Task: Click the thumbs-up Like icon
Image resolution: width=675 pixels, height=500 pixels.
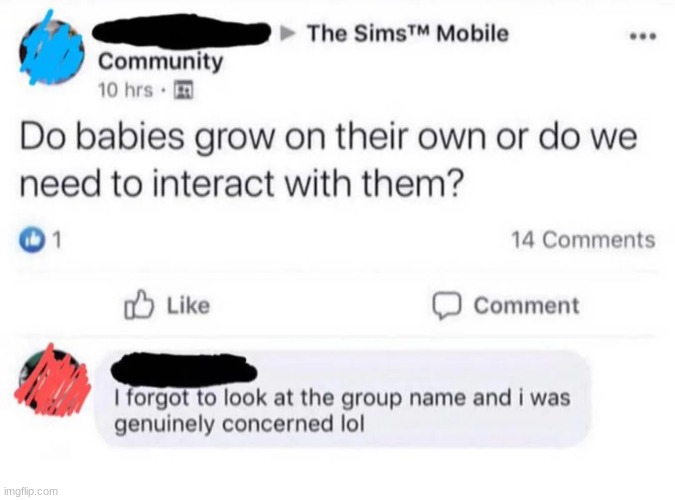Action: coord(139,304)
